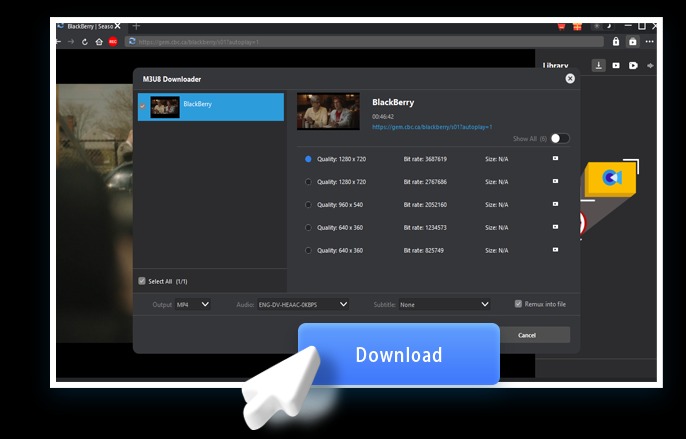Click the M3U8 Downloader dialog title
The height and width of the screenshot is (439, 686).
click(172, 79)
